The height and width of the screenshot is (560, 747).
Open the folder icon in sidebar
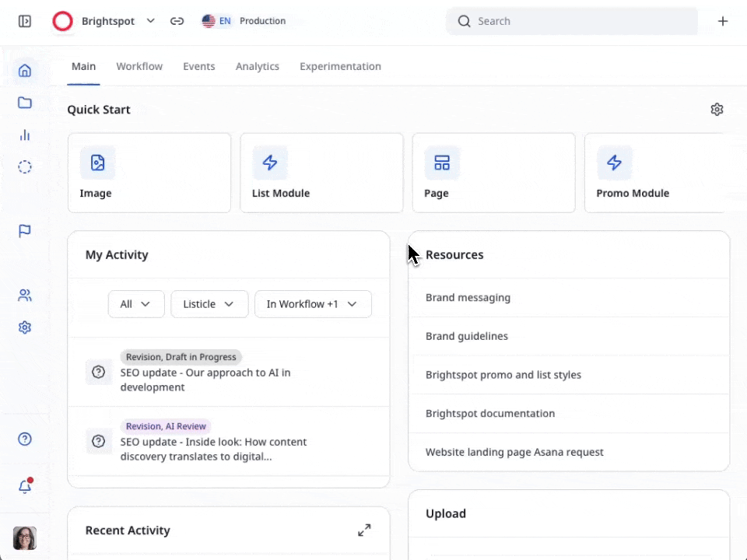(x=25, y=103)
